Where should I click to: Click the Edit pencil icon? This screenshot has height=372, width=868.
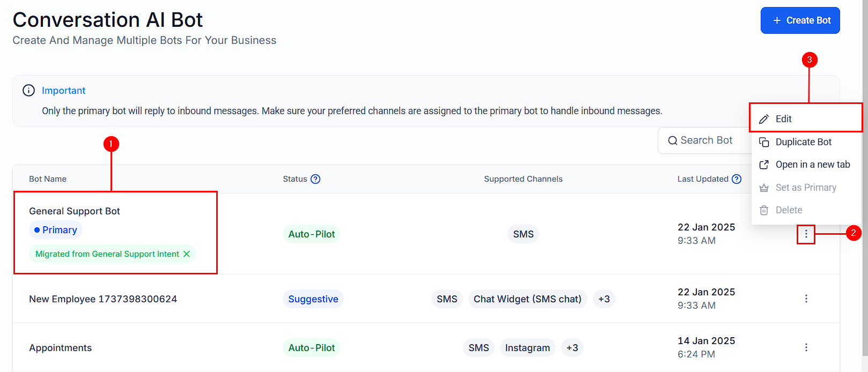764,119
